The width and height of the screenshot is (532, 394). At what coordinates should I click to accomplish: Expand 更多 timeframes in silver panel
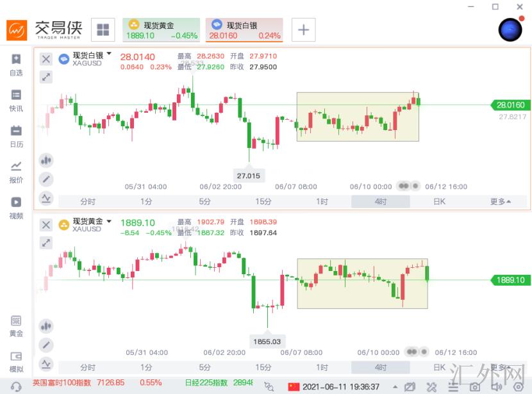500,202
